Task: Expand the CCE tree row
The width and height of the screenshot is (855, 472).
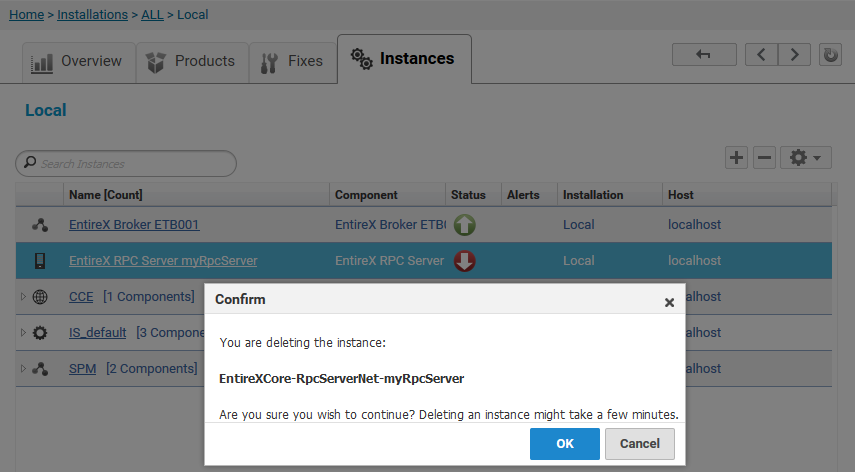Action: point(23,296)
